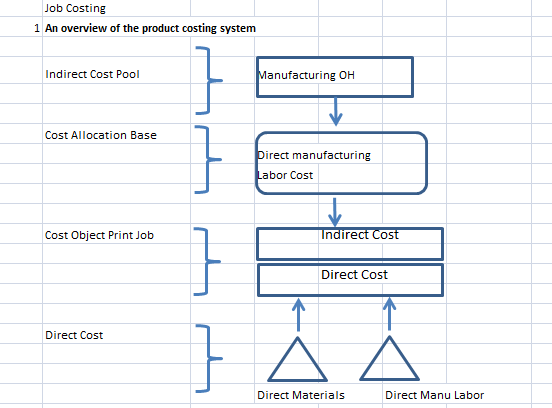Select the brace beside Cost Allocation Base
The width and height of the screenshot is (552, 408).
click(x=208, y=159)
